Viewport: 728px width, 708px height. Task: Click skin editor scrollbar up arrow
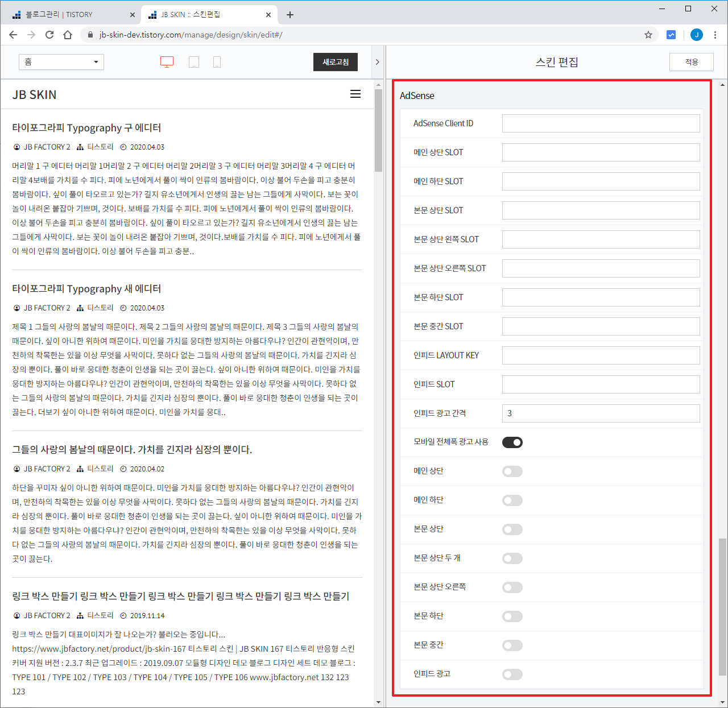pos(722,84)
